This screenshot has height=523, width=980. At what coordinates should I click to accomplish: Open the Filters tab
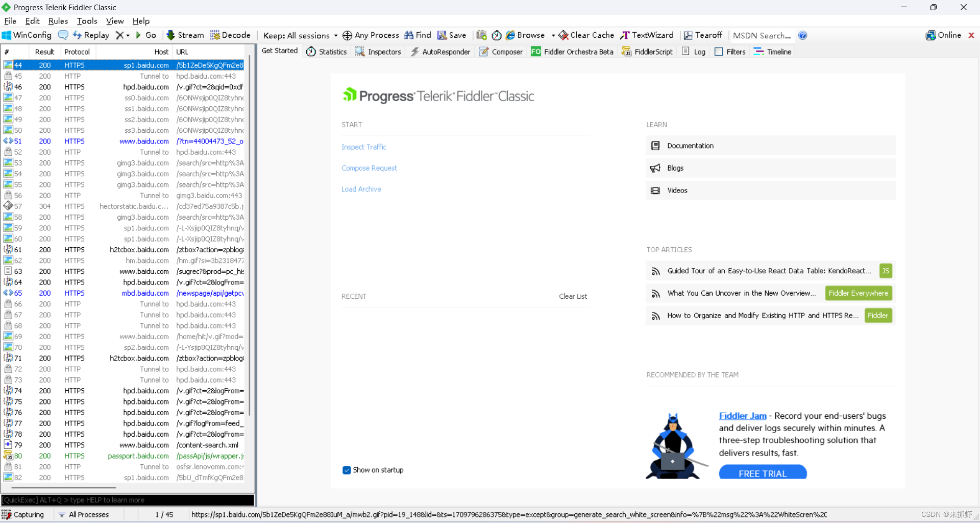[730, 52]
